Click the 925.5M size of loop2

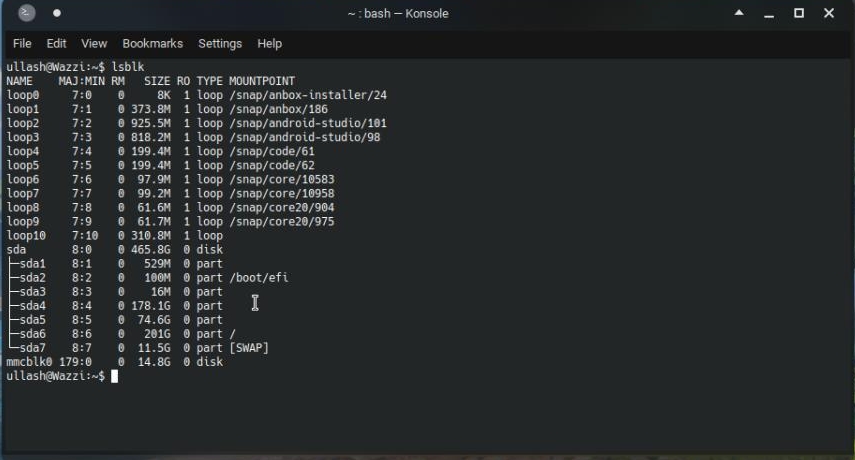pos(150,123)
